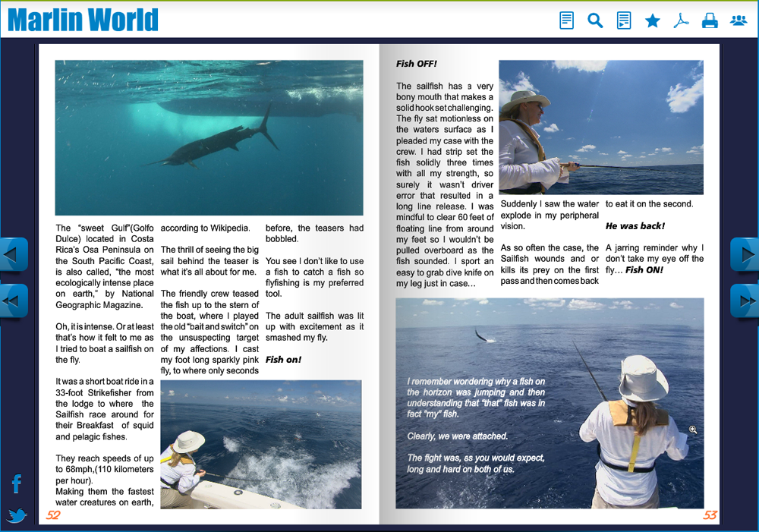This screenshot has width=759, height=532.
Task: Open the table of contents page icon
Action: coord(566,20)
